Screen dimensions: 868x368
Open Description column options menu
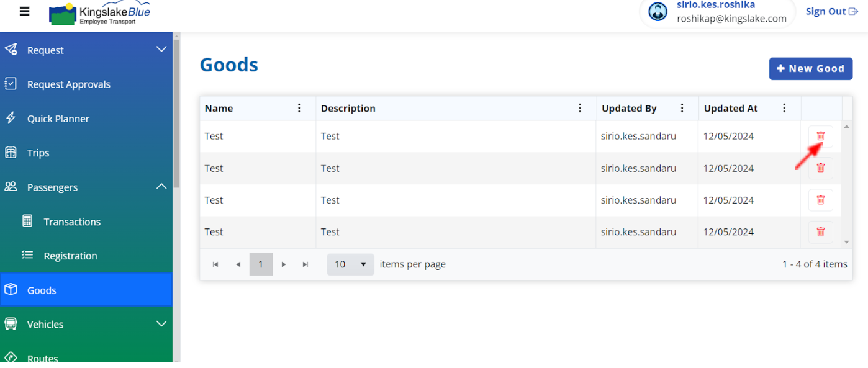[580, 108]
